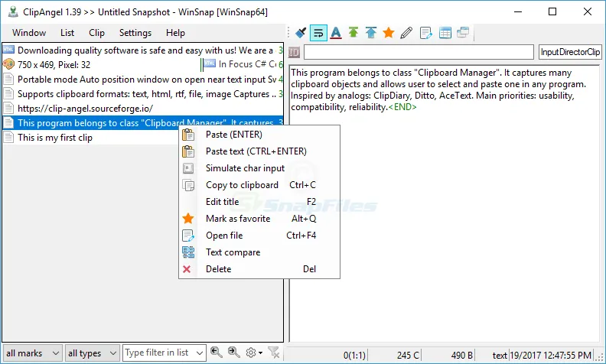Click the find next magnifier icon
The image size is (606, 364).
[x=233, y=353]
